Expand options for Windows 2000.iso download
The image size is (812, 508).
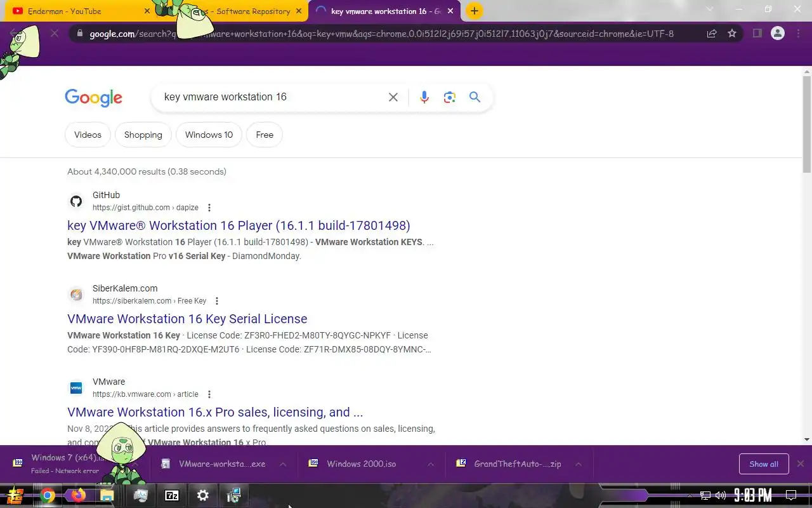431,464
